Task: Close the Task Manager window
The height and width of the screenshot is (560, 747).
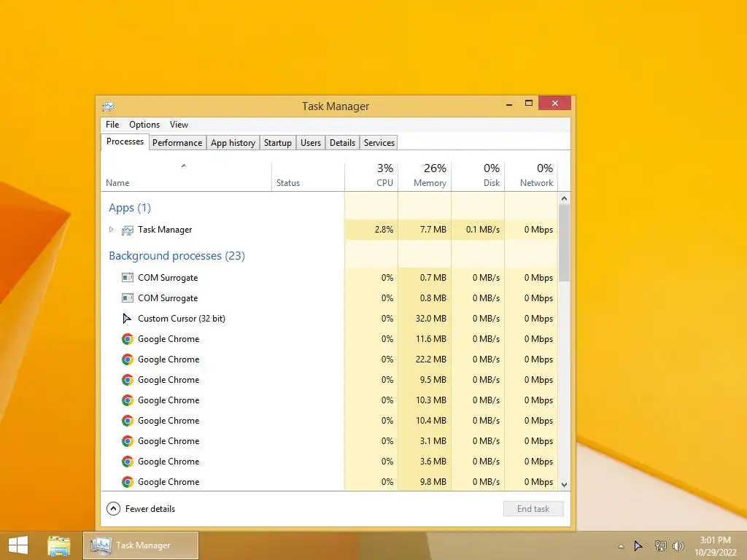Action: tap(554, 103)
